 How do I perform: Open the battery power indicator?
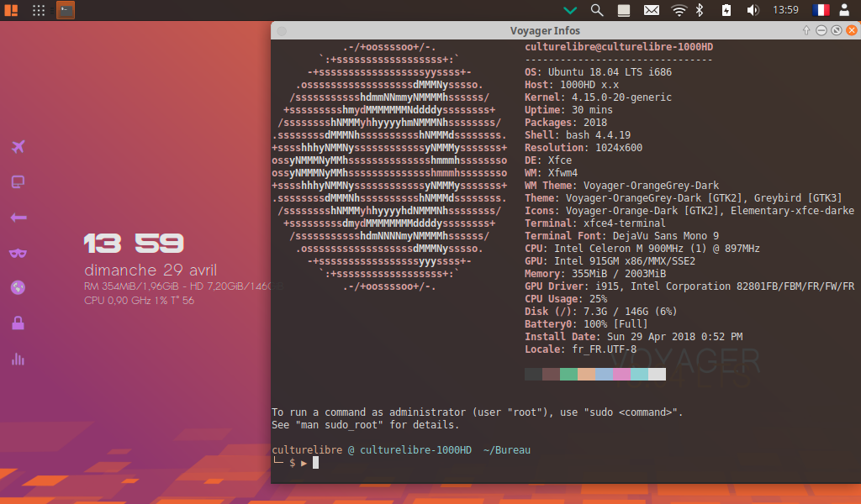(726, 10)
